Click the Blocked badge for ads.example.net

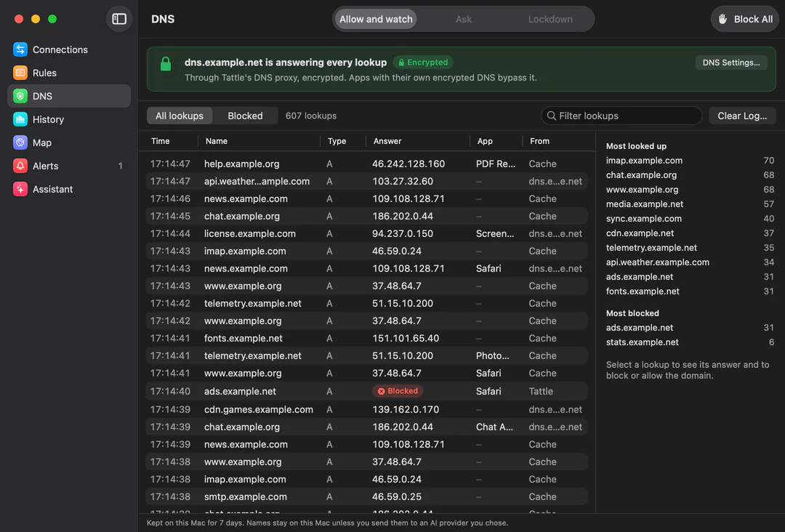click(x=398, y=391)
